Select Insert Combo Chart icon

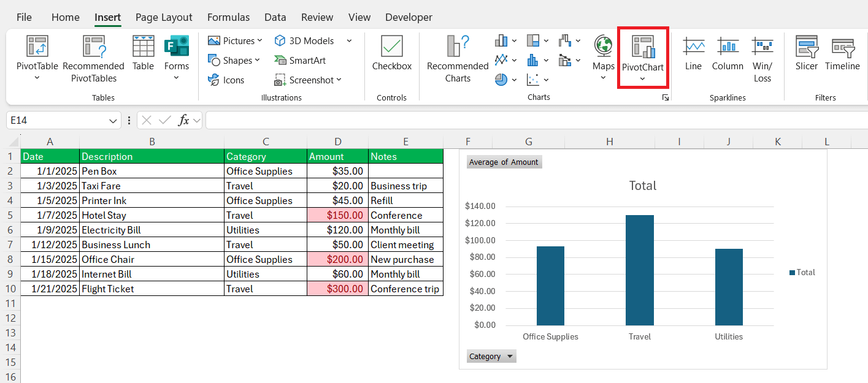pos(565,60)
